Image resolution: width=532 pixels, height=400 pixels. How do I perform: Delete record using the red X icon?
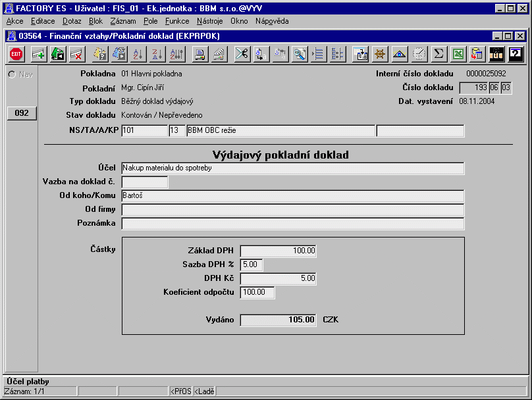coord(77,54)
